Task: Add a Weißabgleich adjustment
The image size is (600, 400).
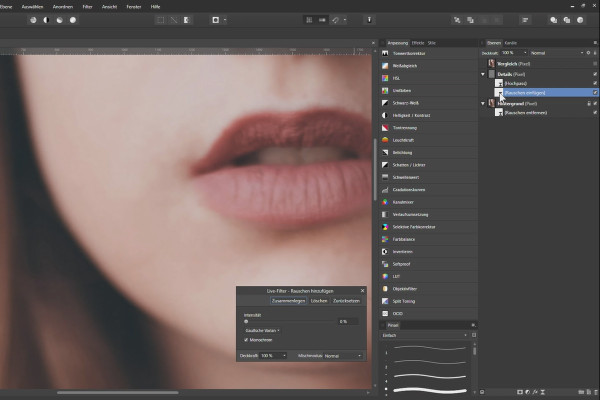Action: point(429,66)
